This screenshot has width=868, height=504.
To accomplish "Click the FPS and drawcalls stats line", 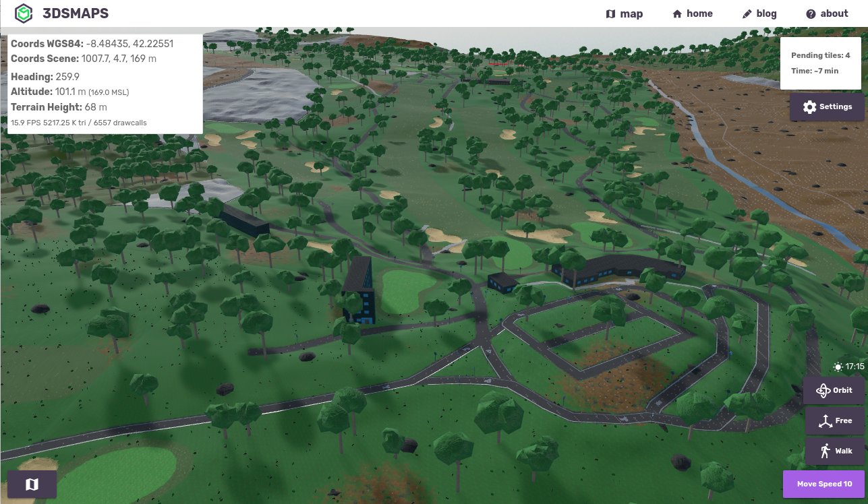I will [x=79, y=123].
